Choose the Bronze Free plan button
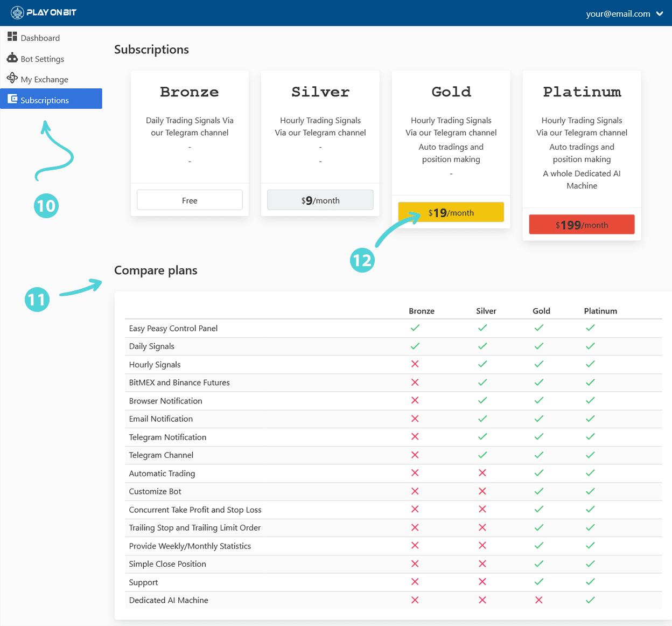 (190, 200)
